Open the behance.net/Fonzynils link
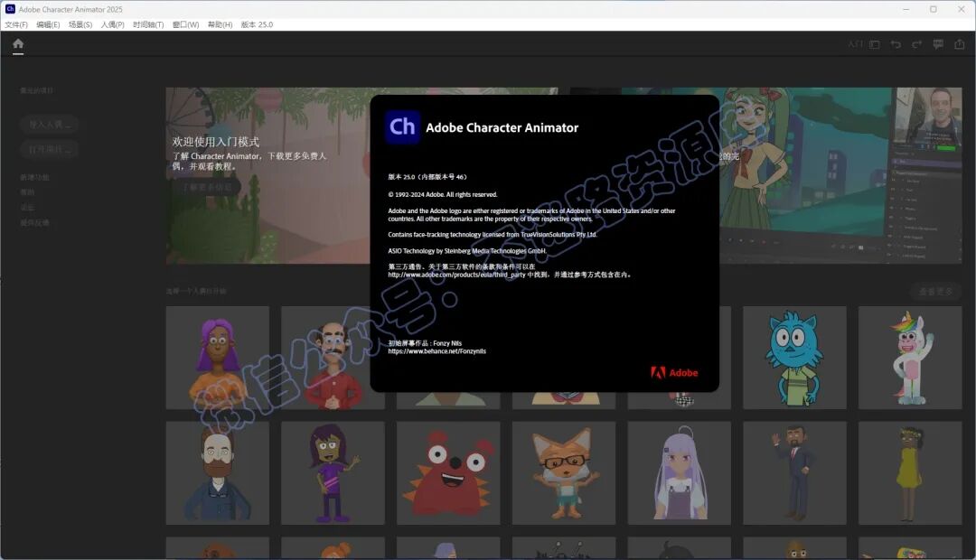The width and height of the screenshot is (976, 560). coord(437,351)
